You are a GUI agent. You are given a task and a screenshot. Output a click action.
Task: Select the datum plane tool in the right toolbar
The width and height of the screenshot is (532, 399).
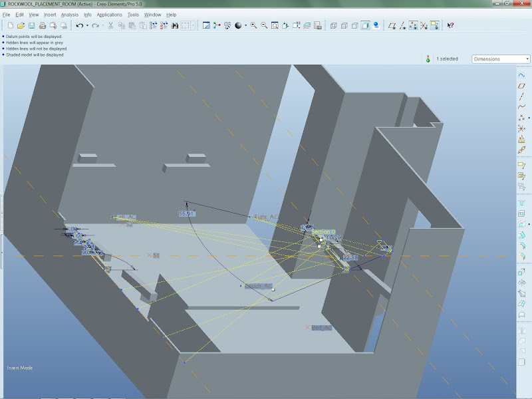tap(522, 86)
